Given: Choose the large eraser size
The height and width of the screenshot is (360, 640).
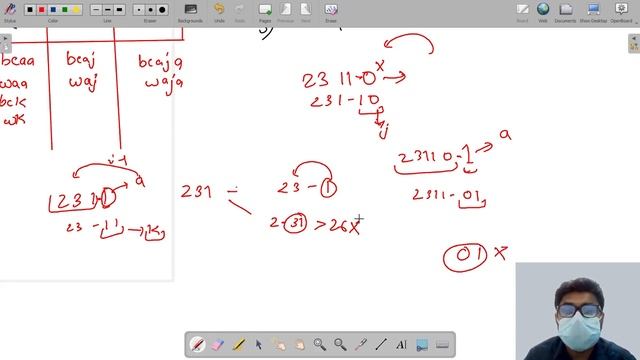Looking at the screenshot, I should [162, 9].
